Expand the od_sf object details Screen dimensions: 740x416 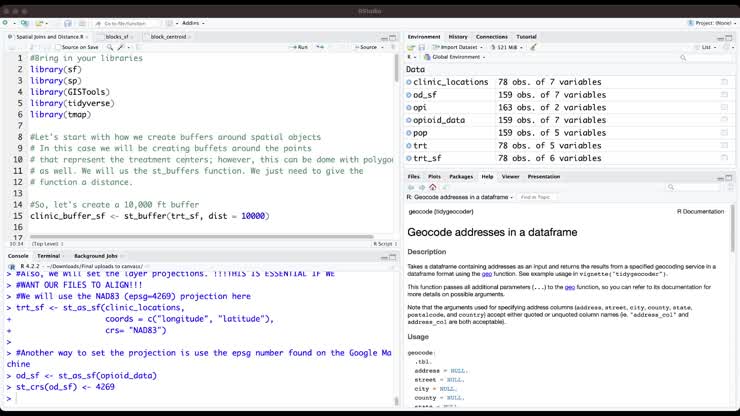(409, 95)
